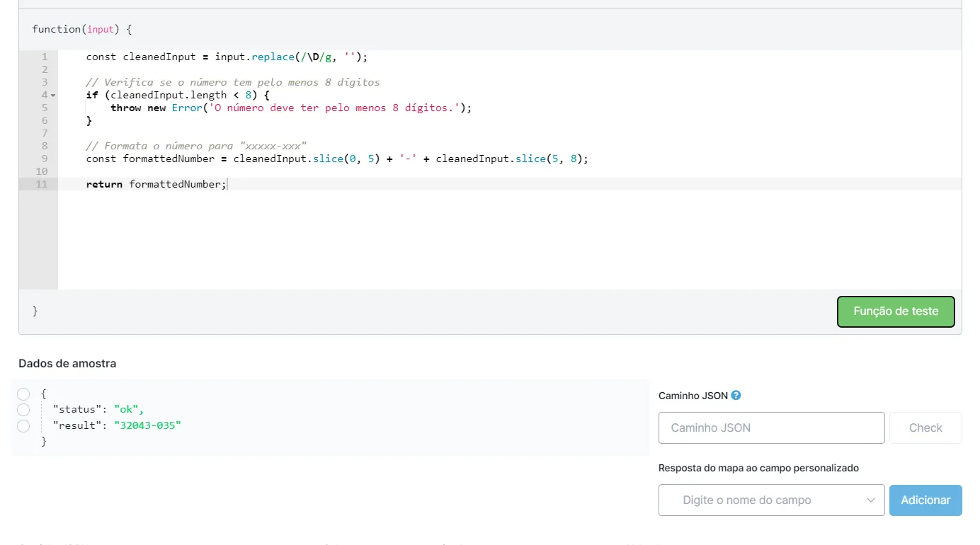This screenshot has width=980, height=545.
Task: Click the Dados de amostra heading
Action: coord(67,363)
